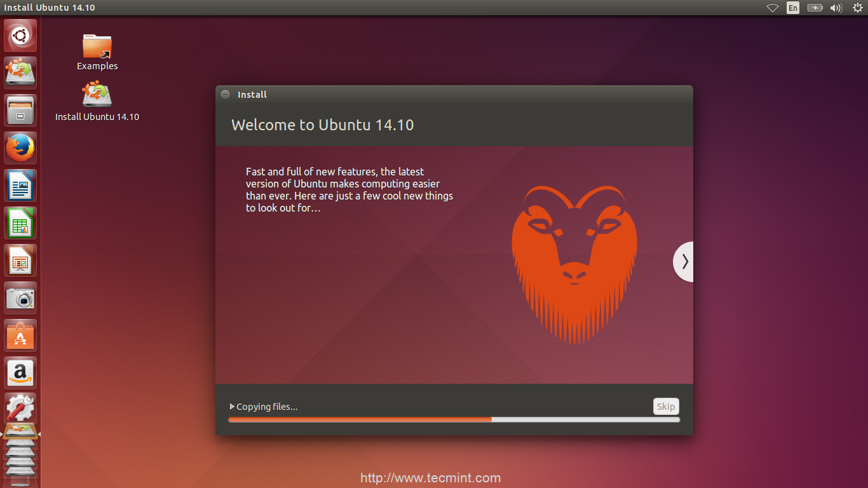
Task: Open LibreOffice Impress from the launcher
Action: [x=20, y=261]
